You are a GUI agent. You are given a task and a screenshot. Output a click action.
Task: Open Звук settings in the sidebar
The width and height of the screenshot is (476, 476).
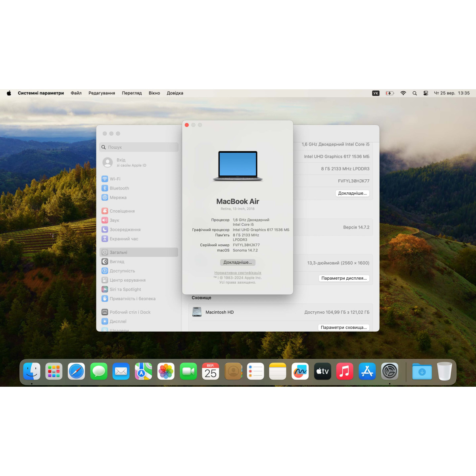pos(139,220)
